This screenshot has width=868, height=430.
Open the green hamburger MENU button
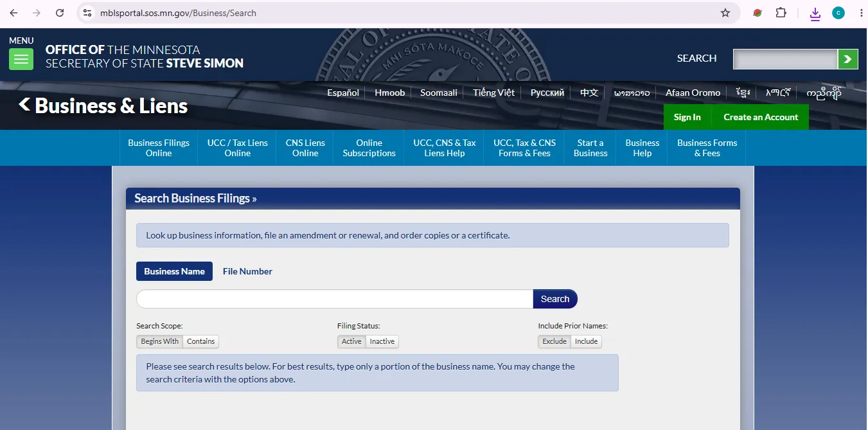pos(21,59)
